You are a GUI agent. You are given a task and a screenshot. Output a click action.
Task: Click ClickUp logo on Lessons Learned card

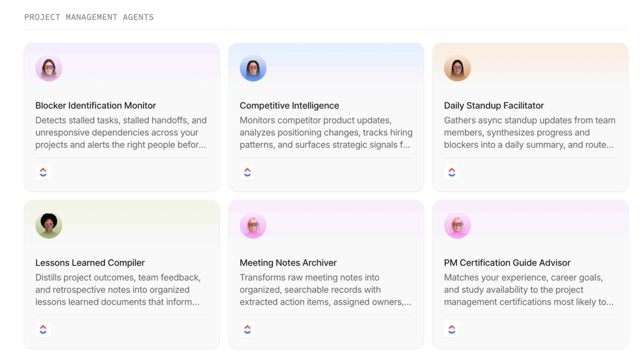[43, 329]
